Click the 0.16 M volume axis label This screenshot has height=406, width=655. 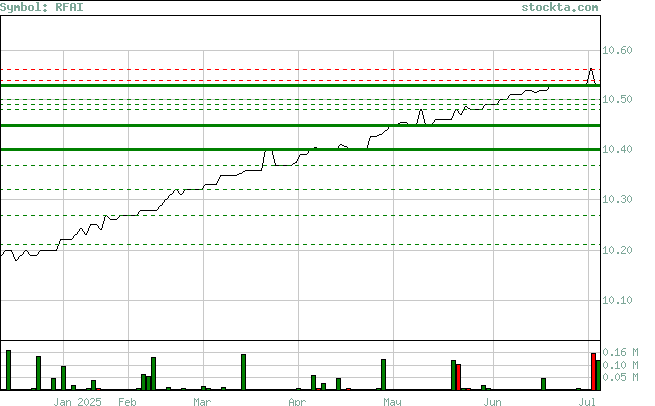[620, 352]
